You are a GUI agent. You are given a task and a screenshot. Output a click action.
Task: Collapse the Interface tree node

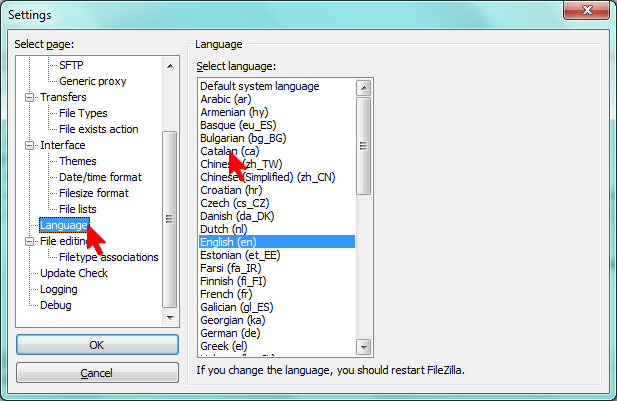tap(30, 145)
